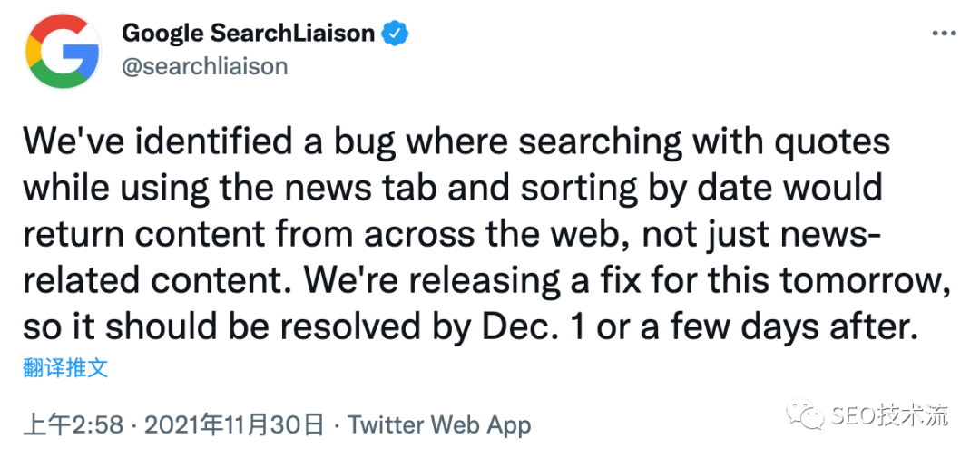This screenshot has width=980, height=458.
Task: Click the 翻译推文 translate link
Action: [x=65, y=367]
